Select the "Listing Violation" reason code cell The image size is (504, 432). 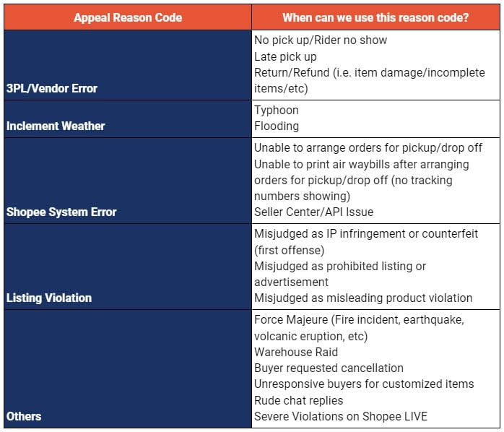(49, 298)
